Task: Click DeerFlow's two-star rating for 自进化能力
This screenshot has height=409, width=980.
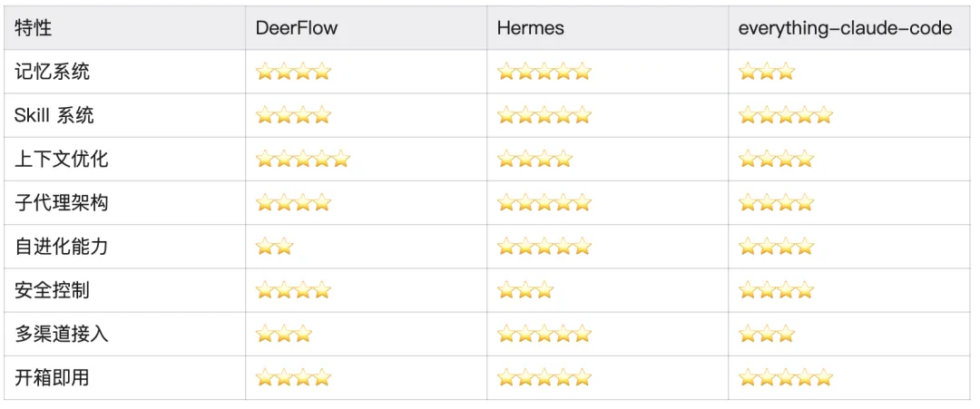Action: [274, 247]
